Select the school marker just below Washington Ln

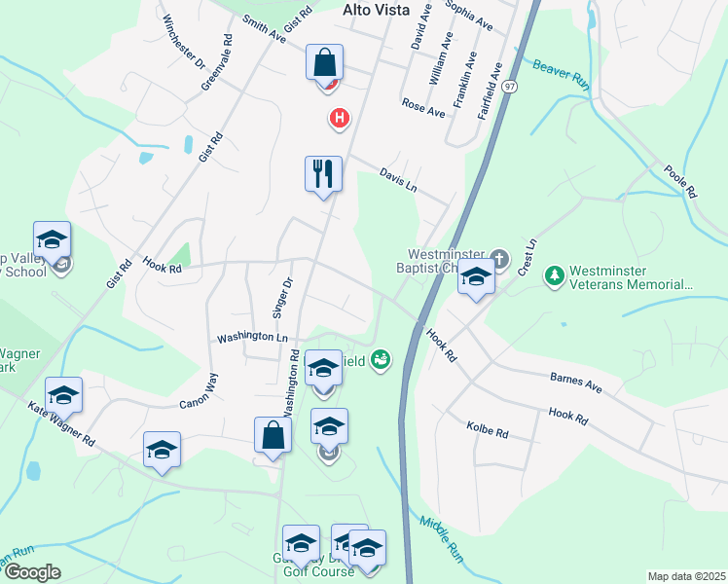click(x=323, y=369)
